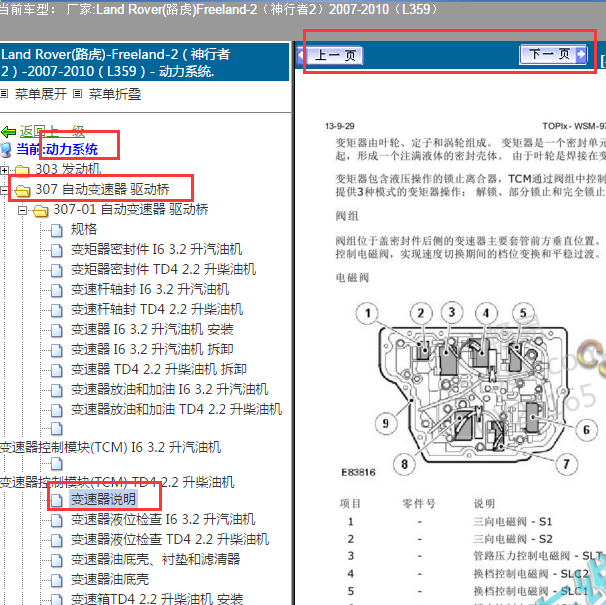Open 变速器 I6 3.2 升汽油机 安装
Screen dimensions: 606x605
click(x=152, y=330)
